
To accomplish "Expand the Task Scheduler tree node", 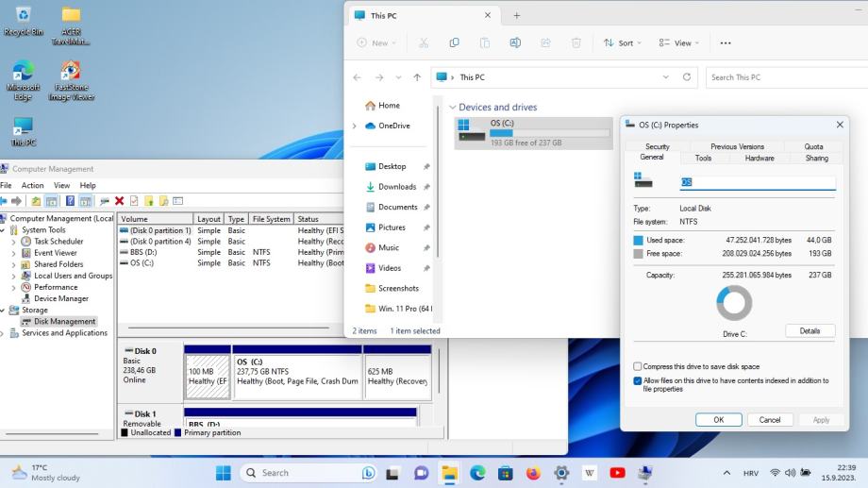I will pyautogui.click(x=14, y=242).
